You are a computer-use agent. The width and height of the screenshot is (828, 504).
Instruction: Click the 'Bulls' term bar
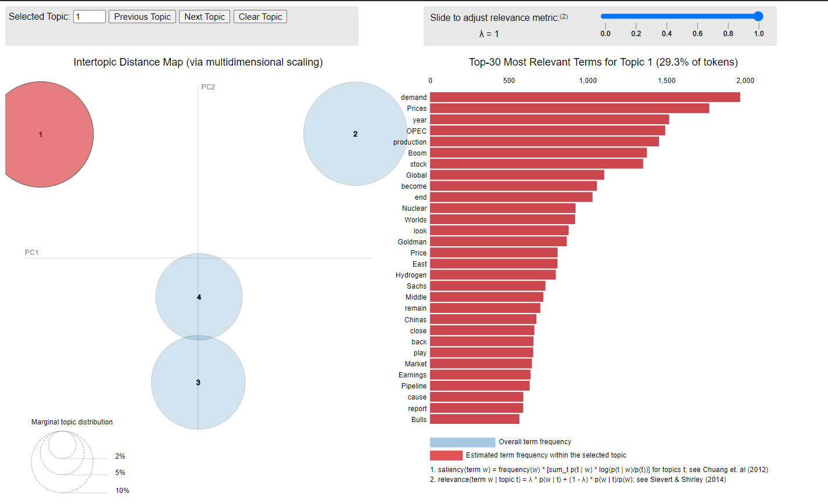coord(475,419)
